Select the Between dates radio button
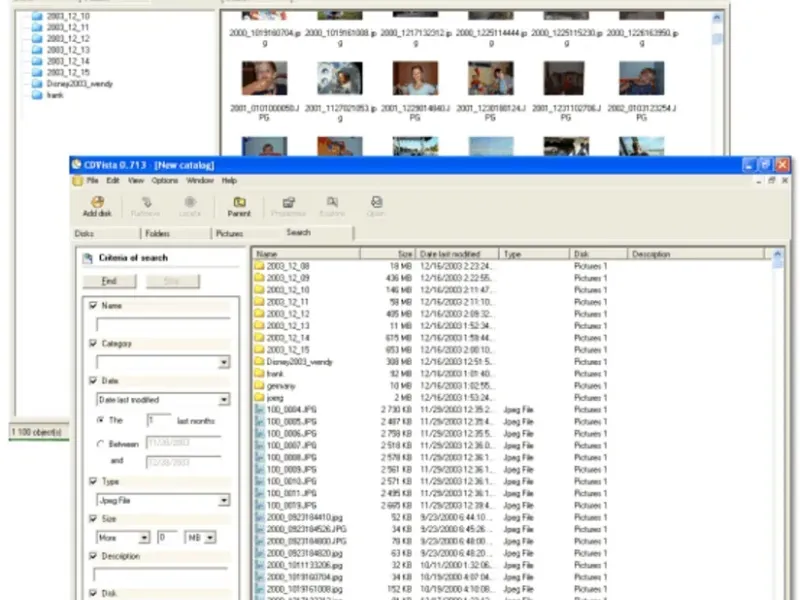Screen dimensions: 800x600 99,443
